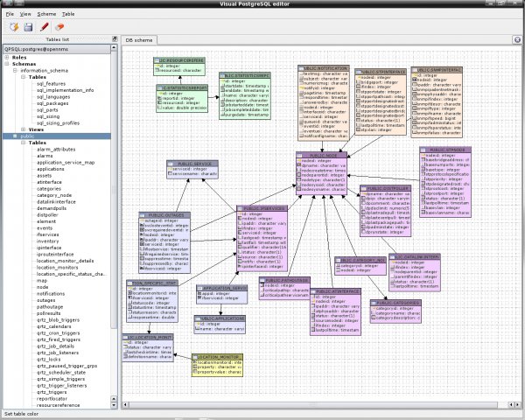
Task: Open the Table menu
Action: 68,15
